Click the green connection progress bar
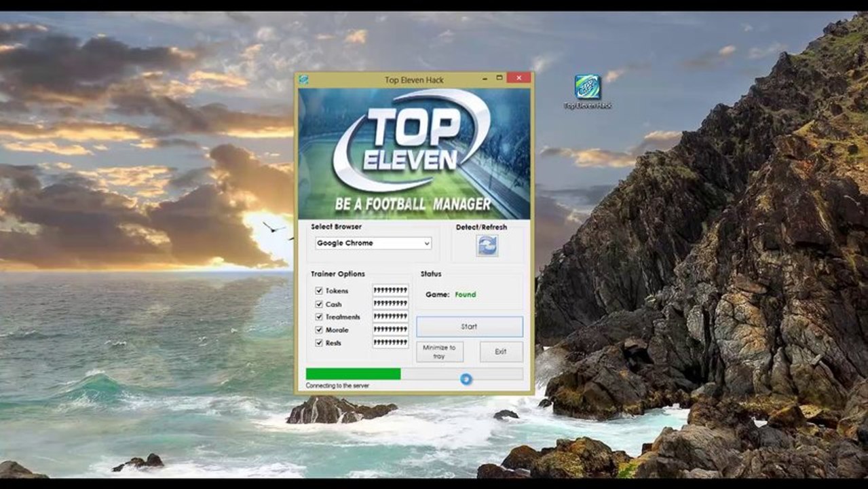 (414, 374)
